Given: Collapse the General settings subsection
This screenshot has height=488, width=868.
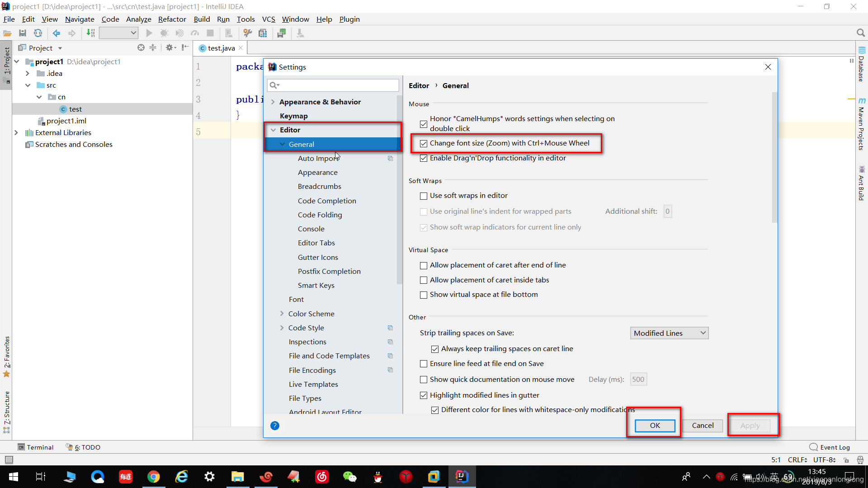Looking at the screenshot, I should [282, 144].
